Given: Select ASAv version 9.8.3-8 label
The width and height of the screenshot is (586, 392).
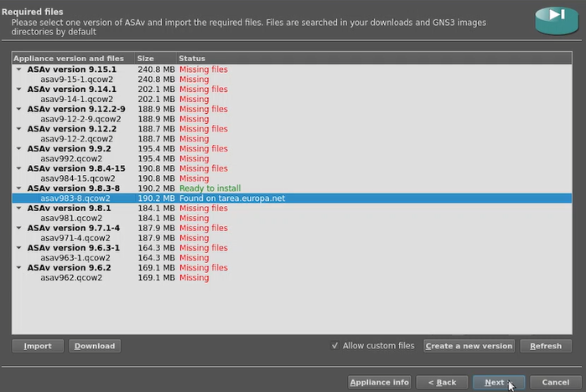Looking at the screenshot, I should (74, 188).
